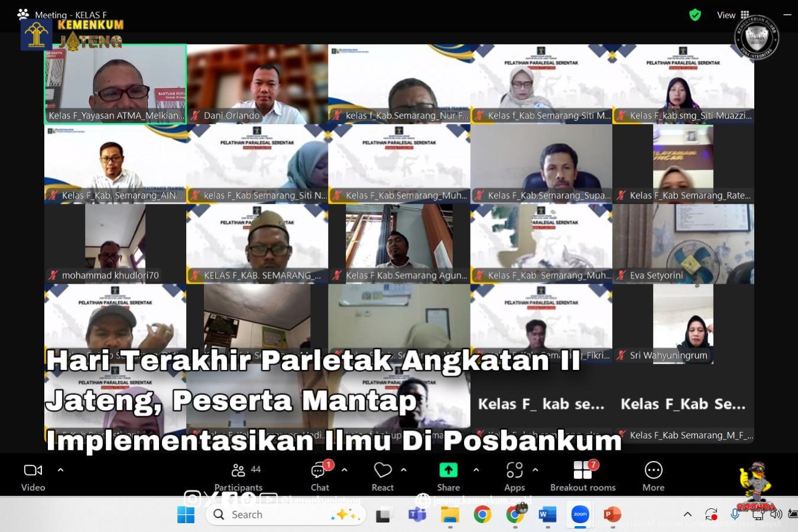Toggle the Video camera on or off
The height and width of the screenshot is (532, 798).
tap(33, 476)
